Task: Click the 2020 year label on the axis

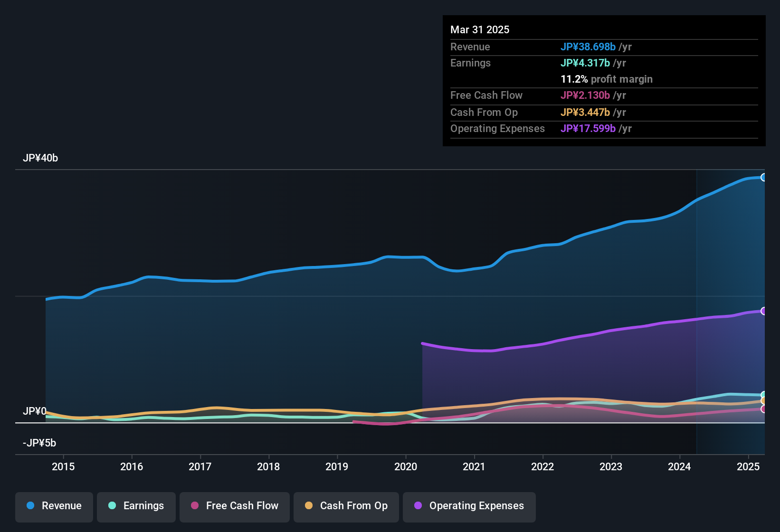Action: pos(406,467)
